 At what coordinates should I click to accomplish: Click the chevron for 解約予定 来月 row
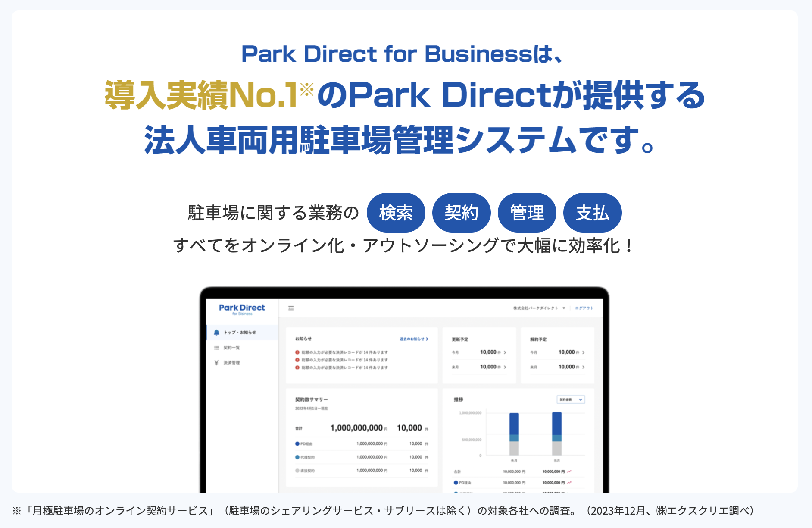tap(583, 367)
